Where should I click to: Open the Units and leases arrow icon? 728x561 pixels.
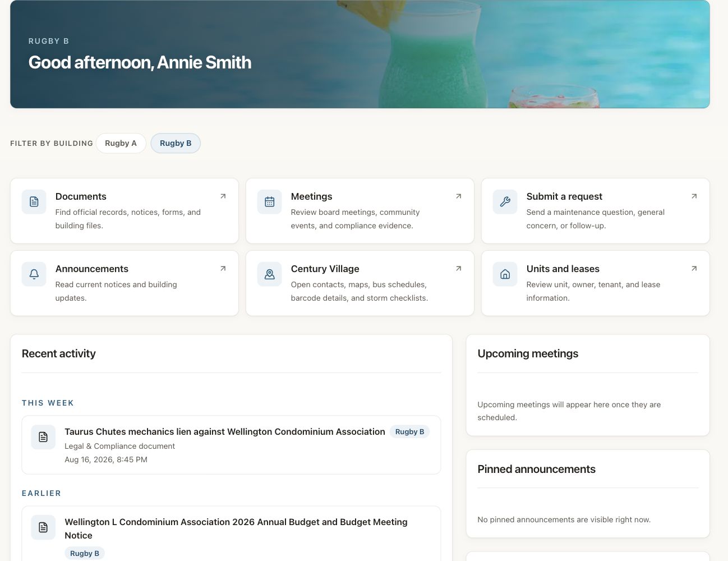pyautogui.click(x=694, y=269)
